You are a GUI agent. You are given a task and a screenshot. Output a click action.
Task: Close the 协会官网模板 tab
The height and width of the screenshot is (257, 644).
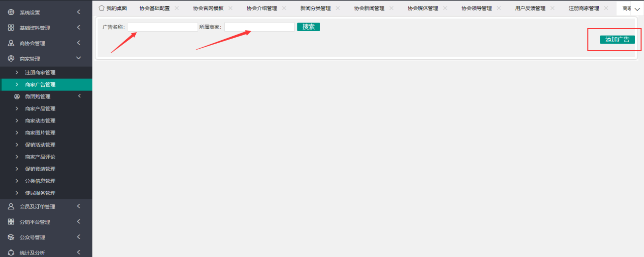230,8
